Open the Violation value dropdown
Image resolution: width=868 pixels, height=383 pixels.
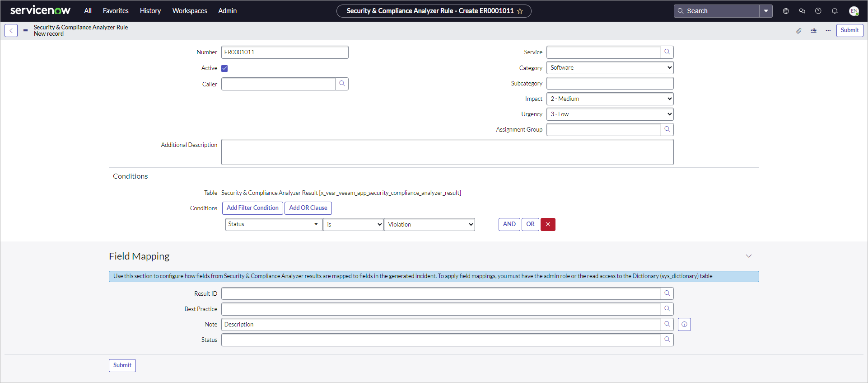[x=429, y=224]
